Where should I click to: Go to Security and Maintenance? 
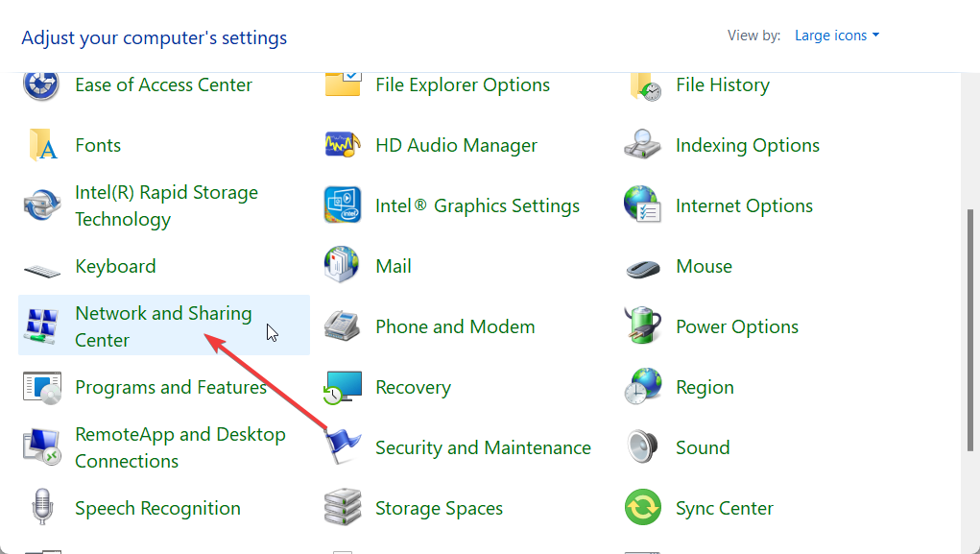[x=483, y=447]
